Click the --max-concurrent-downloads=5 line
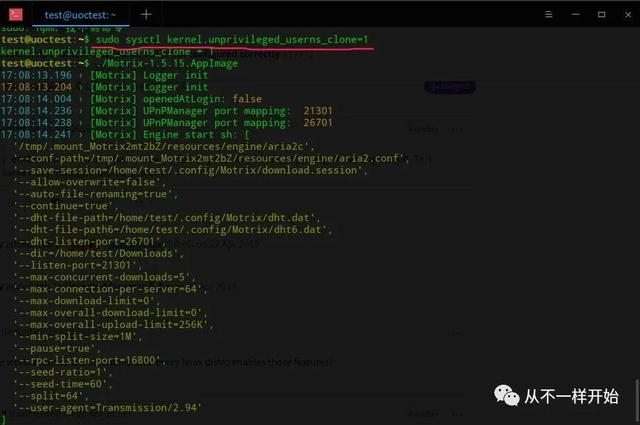Screen dimensions: 640x425 click(104, 277)
